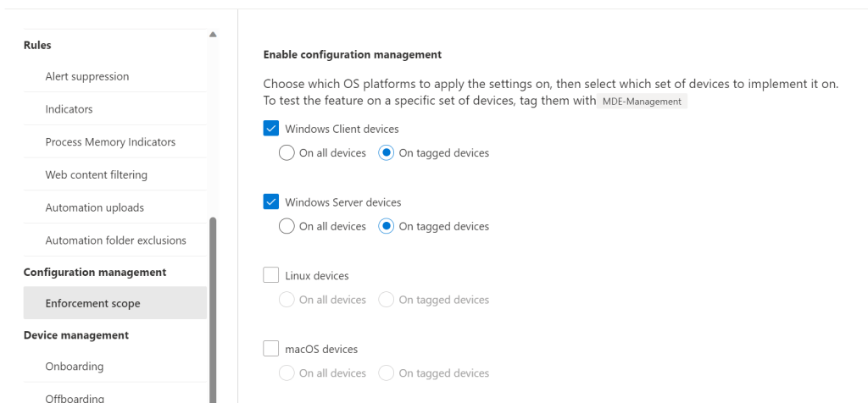Click the sidebar vertical scrollbar thumb

pyautogui.click(x=213, y=305)
